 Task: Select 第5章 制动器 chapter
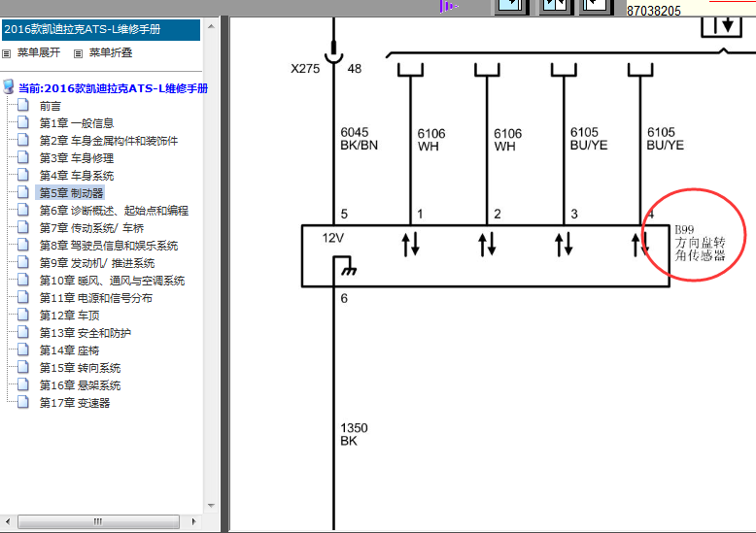pos(71,193)
